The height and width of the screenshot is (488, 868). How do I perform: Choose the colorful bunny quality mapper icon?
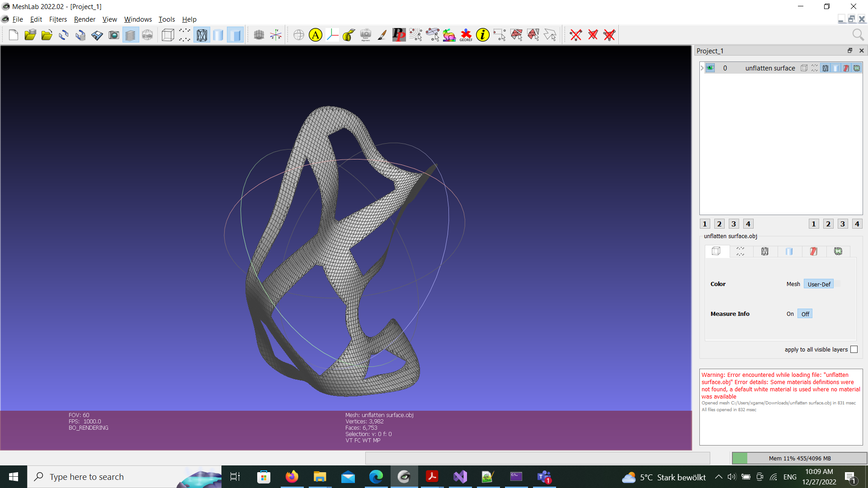pos(449,35)
